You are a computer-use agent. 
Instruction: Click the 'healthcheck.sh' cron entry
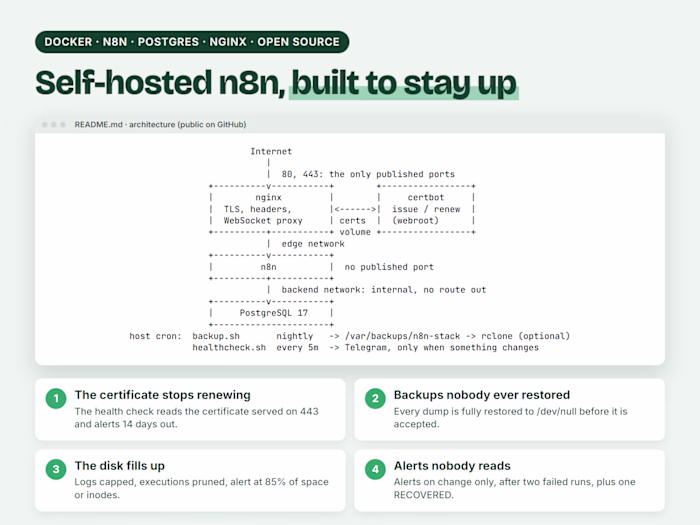(229, 348)
